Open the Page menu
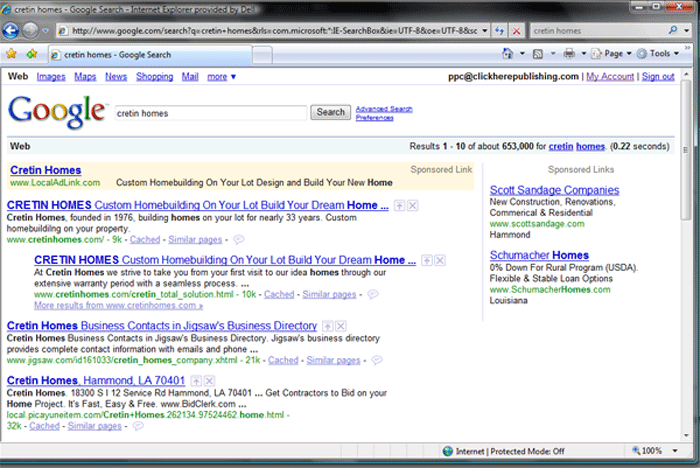This screenshot has width=700, height=468. coord(611,54)
